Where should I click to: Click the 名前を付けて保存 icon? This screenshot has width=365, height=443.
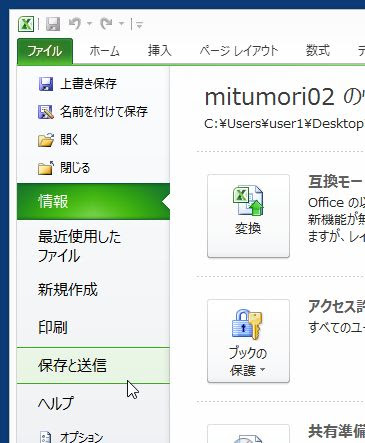(x=46, y=112)
